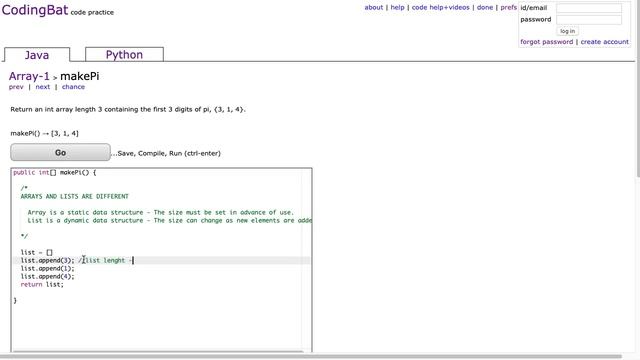Open the prefs link
The image size is (640, 360).
pos(509,7)
